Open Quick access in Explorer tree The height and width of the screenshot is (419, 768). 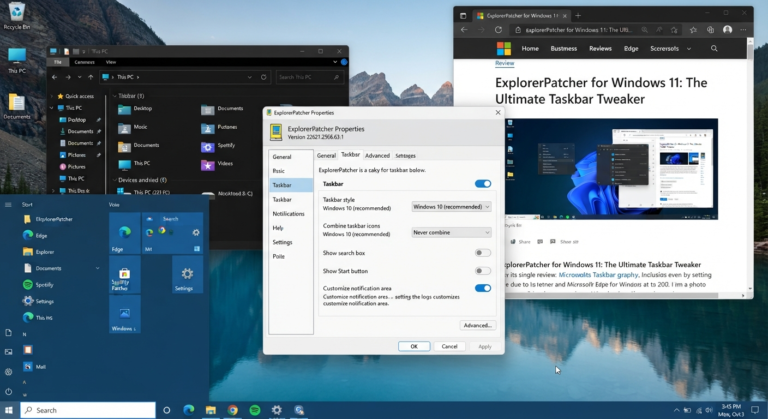tap(75, 96)
